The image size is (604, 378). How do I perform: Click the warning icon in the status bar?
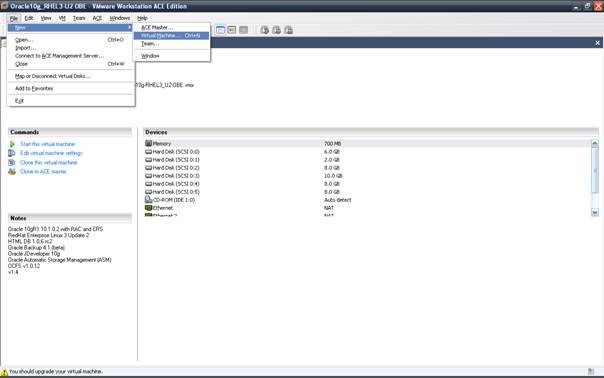(x=4, y=372)
